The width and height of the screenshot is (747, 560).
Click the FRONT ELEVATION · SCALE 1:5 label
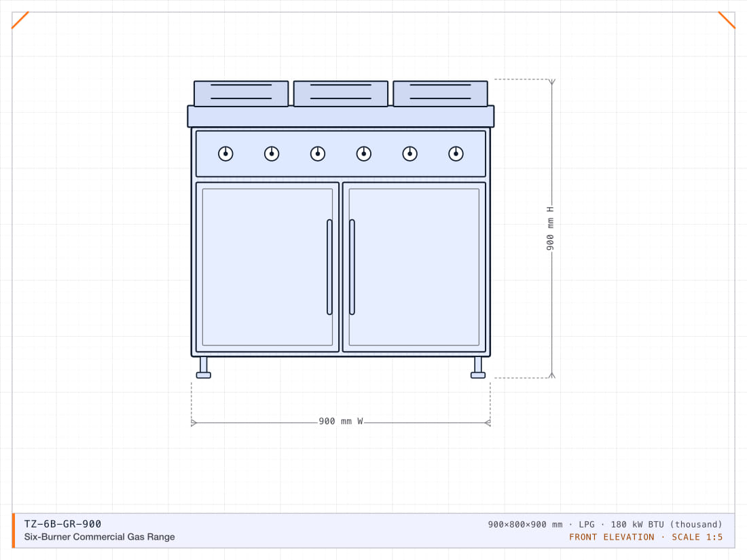[646, 537]
